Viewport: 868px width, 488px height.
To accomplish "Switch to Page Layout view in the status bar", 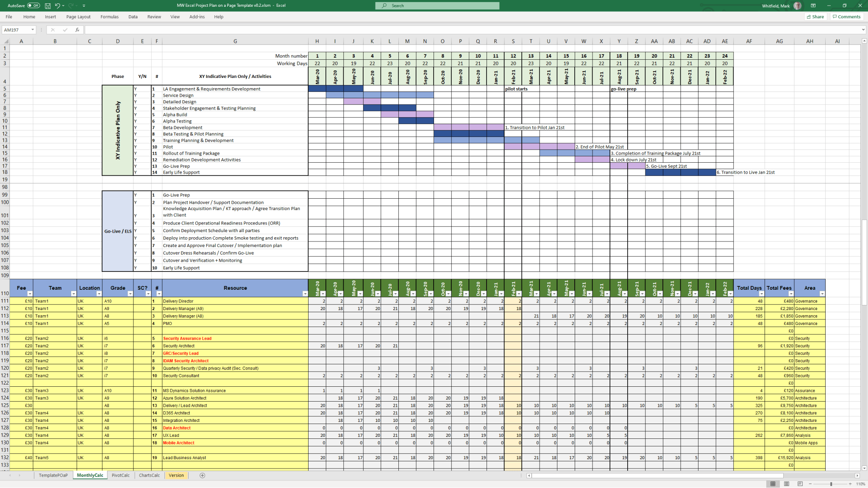I will pyautogui.click(x=787, y=483).
